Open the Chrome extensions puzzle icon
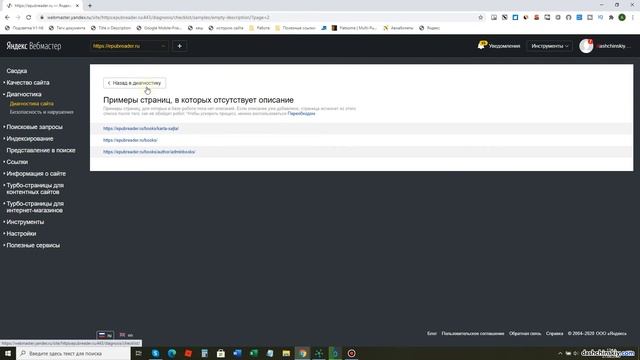This screenshot has width=640, height=360. (x=611, y=18)
